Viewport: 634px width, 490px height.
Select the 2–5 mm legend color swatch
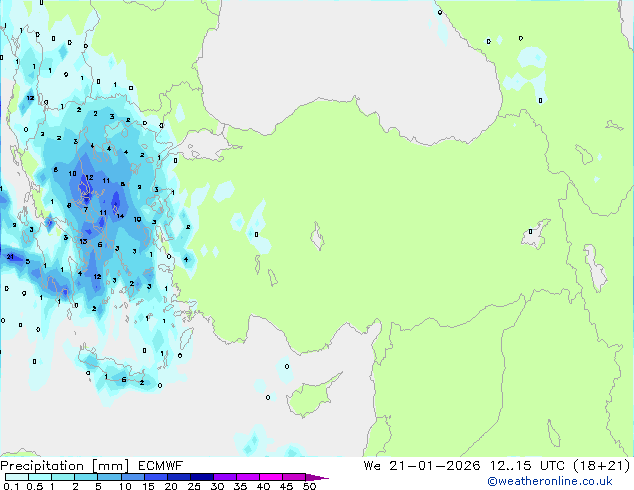point(86,477)
